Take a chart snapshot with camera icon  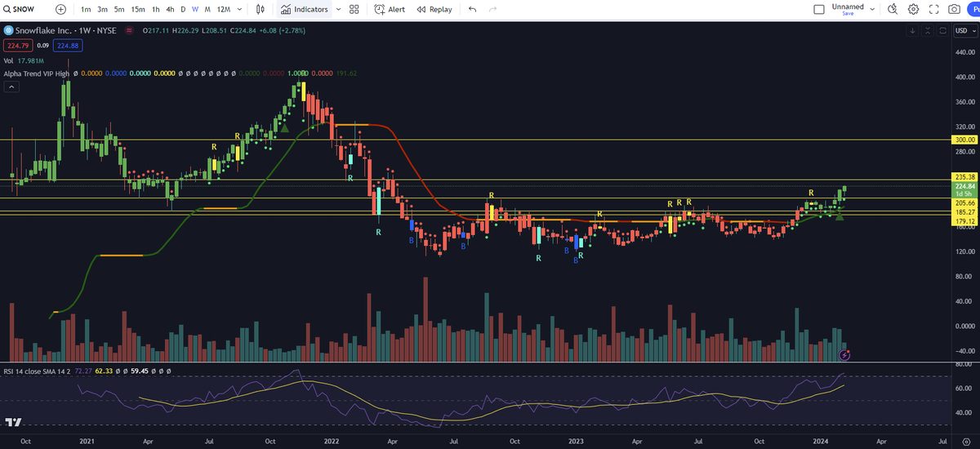point(954,9)
